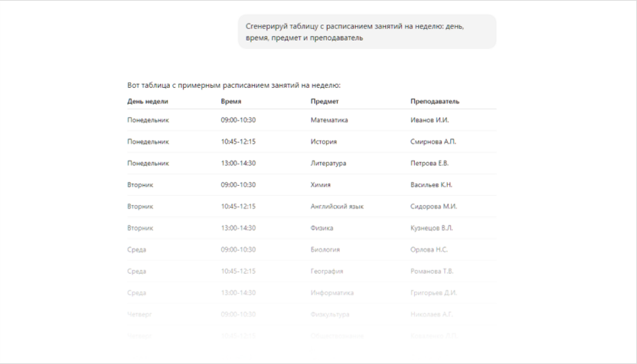Click the user prompt message bubble

point(366,31)
